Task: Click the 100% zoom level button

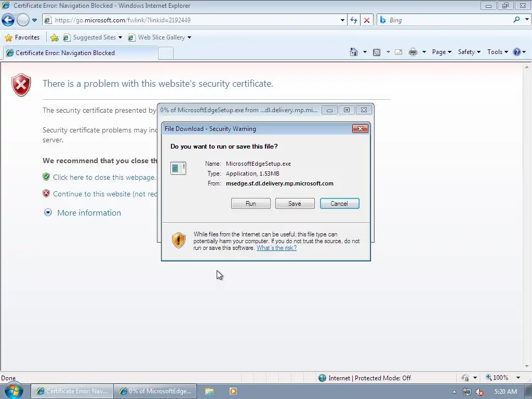Action: (497, 378)
